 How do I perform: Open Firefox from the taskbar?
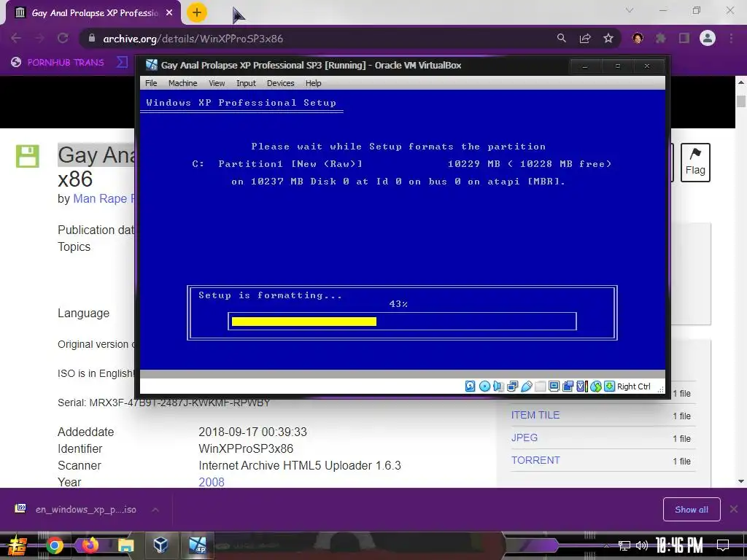tap(90, 545)
